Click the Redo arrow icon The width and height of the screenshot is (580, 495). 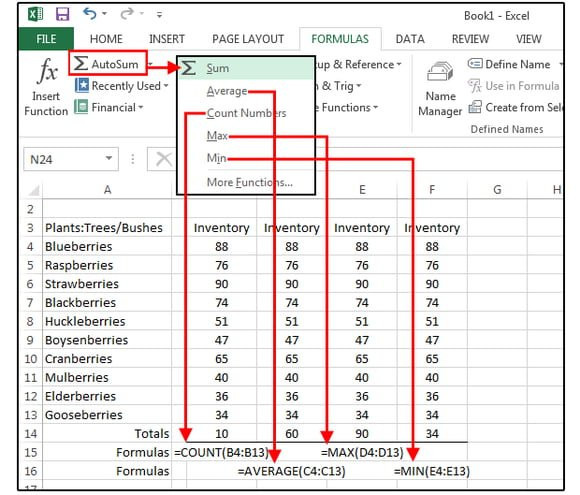127,14
